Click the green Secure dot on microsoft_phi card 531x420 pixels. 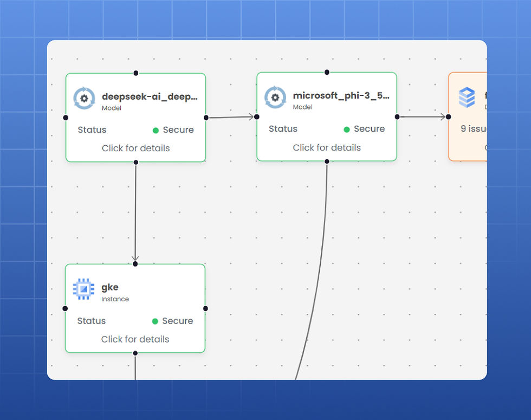coord(346,130)
